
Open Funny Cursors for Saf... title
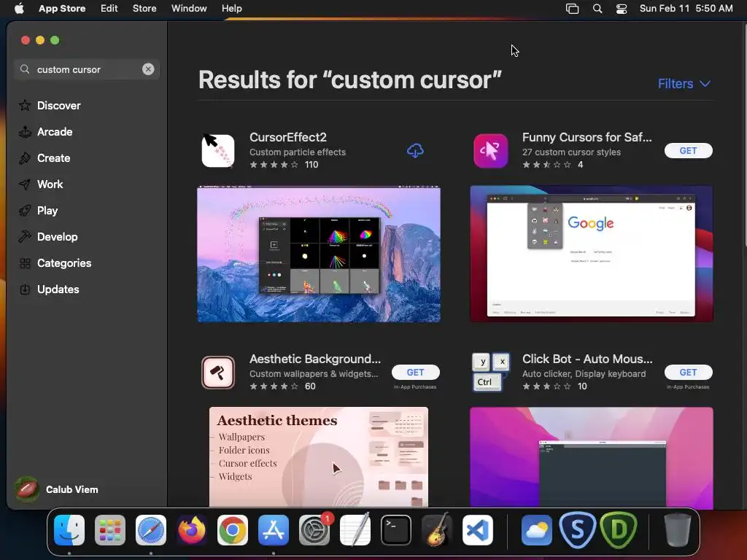587,137
